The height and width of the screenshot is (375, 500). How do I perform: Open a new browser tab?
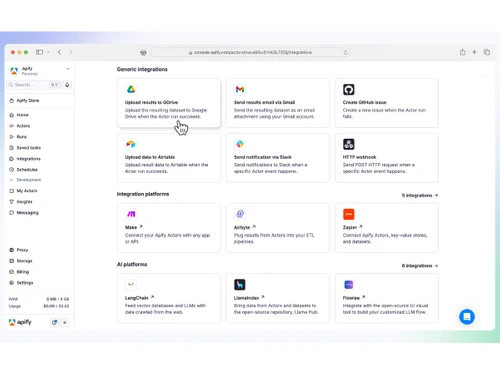coord(474,52)
